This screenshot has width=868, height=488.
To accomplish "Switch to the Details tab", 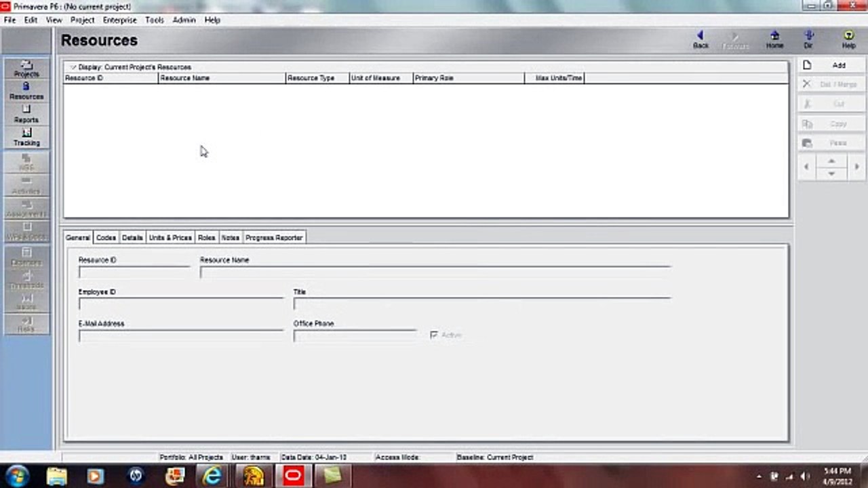I will [x=132, y=237].
